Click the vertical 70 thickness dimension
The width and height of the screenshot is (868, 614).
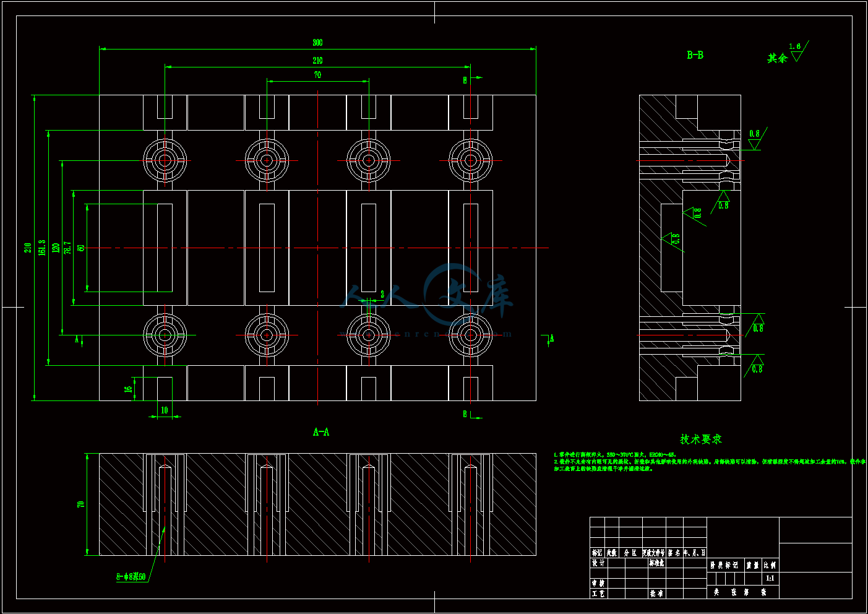[x=81, y=504]
